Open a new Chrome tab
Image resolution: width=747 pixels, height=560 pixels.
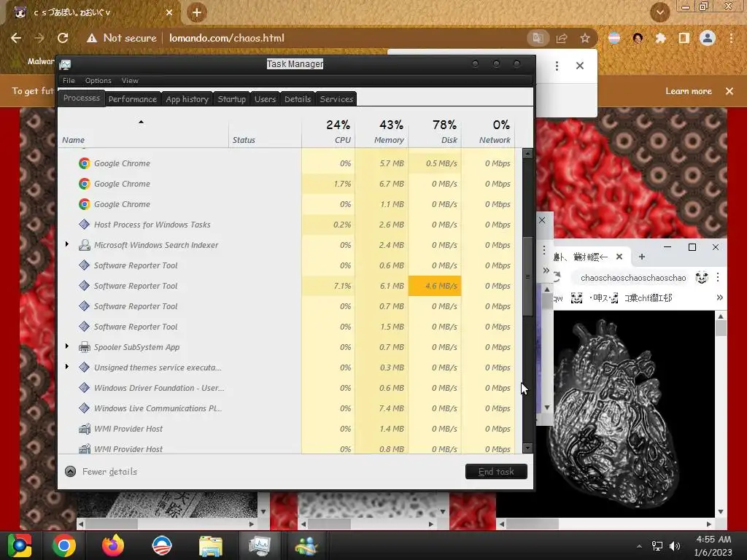pos(197,12)
